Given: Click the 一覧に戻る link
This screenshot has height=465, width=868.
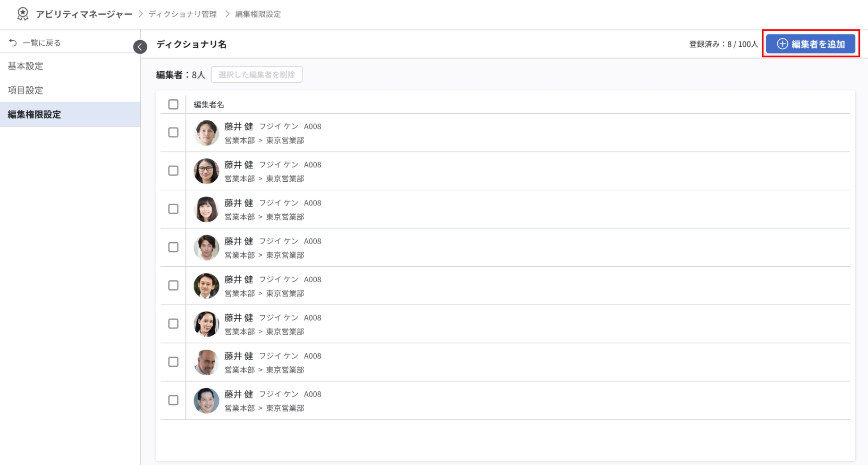Looking at the screenshot, I should click(x=42, y=43).
